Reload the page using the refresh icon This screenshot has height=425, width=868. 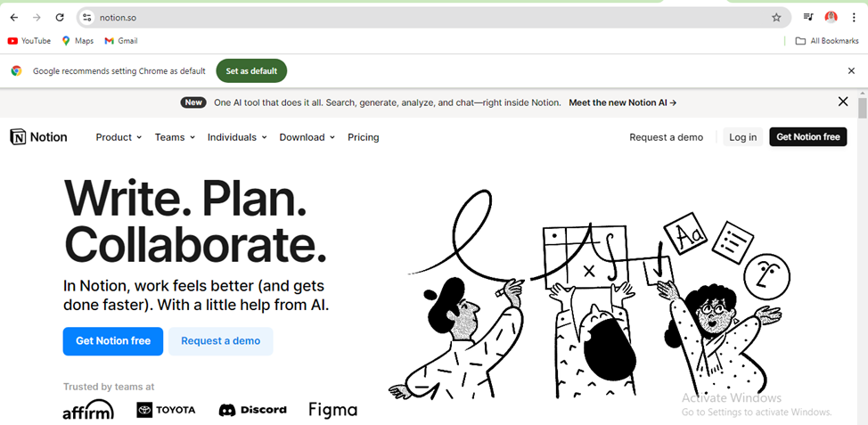[x=60, y=18]
